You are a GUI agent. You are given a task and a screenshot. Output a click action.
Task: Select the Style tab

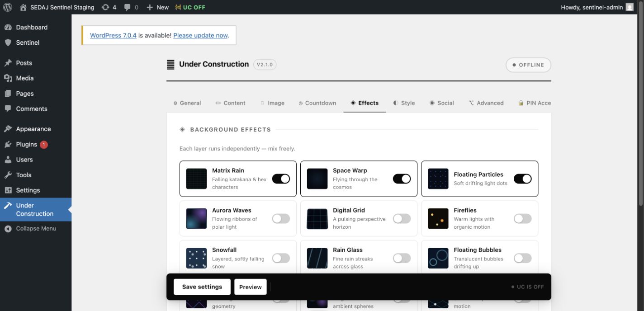click(x=404, y=103)
